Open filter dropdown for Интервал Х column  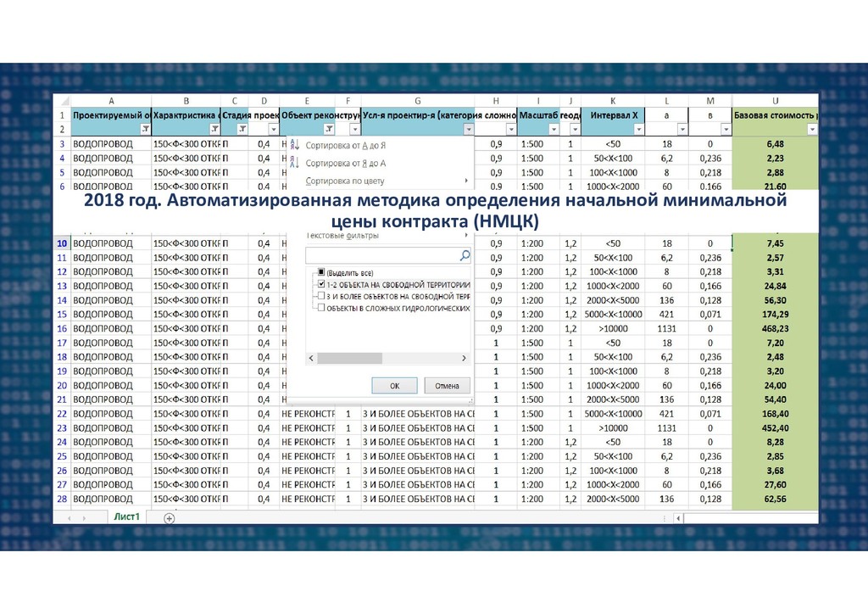point(639,129)
